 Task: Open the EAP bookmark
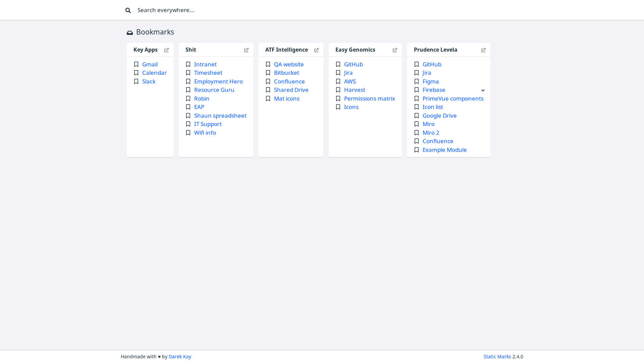point(199,107)
